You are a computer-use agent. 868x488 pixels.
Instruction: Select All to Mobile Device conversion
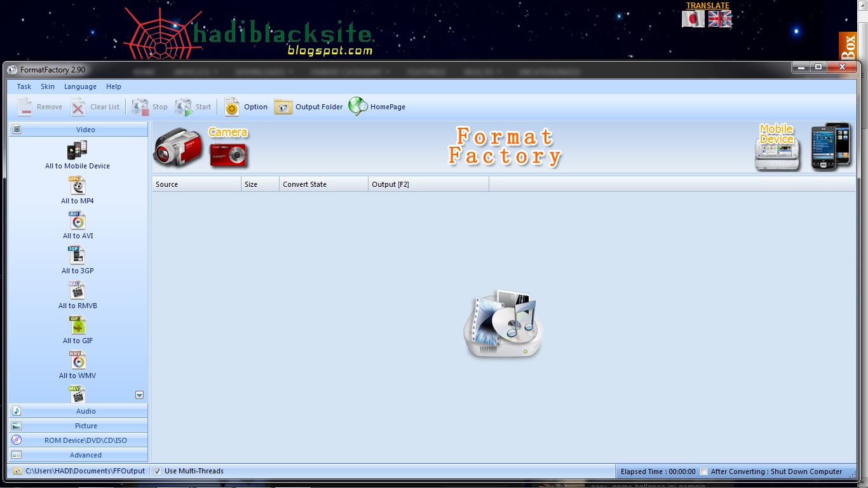77,154
